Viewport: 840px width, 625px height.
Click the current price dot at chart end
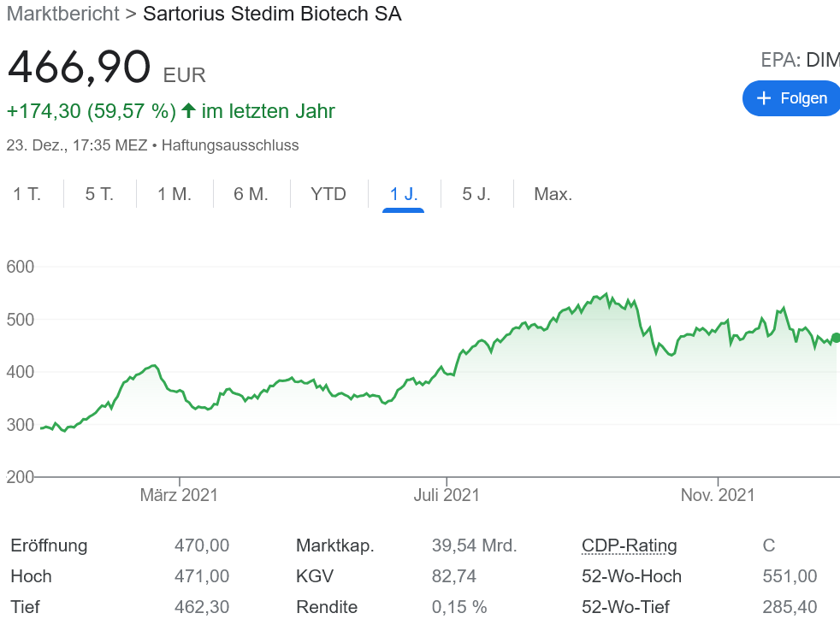[836, 338]
